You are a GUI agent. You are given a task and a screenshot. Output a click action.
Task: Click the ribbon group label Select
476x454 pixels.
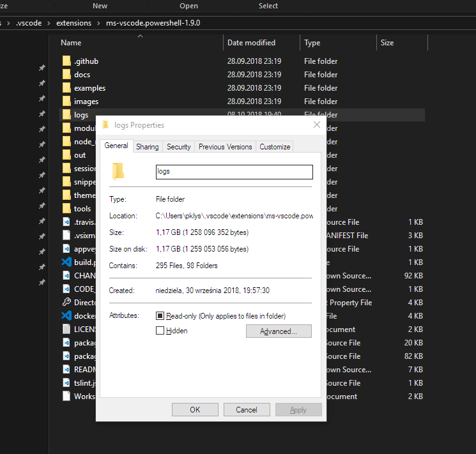click(x=268, y=6)
